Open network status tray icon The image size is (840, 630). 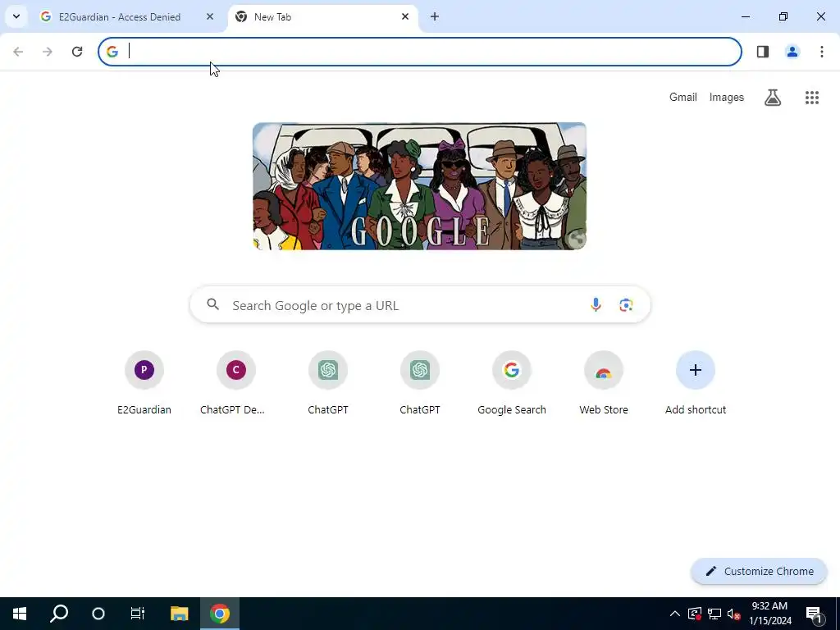(x=714, y=614)
